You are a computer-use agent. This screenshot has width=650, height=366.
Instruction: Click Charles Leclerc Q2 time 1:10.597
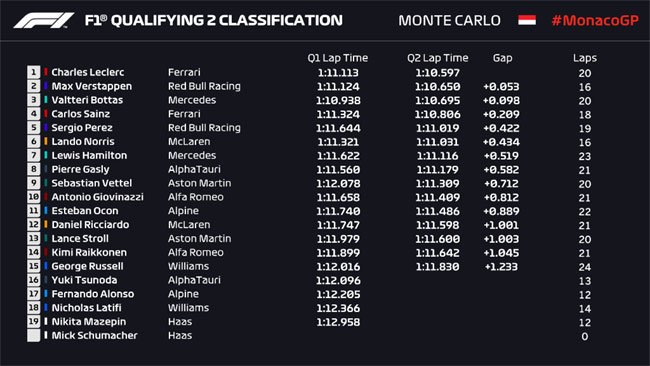[x=438, y=73]
